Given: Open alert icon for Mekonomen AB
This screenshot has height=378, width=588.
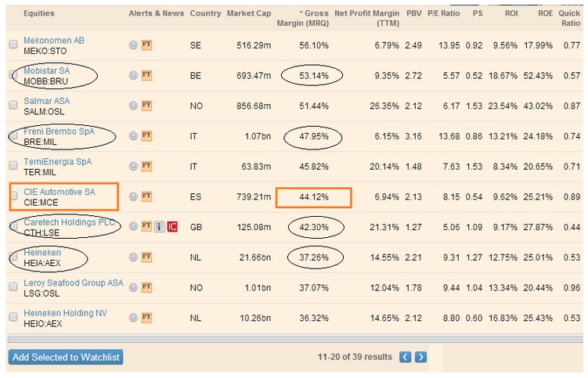Looking at the screenshot, I should [133, 45].
